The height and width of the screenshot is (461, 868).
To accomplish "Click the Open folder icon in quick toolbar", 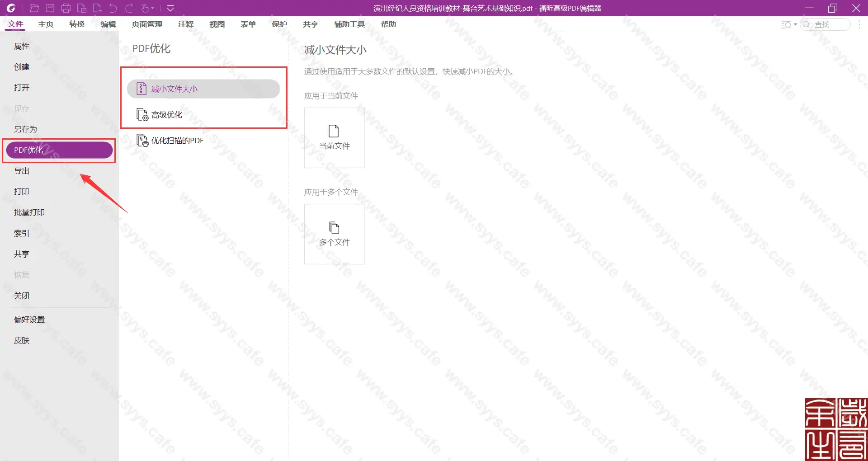I will [x=34, y=8].
